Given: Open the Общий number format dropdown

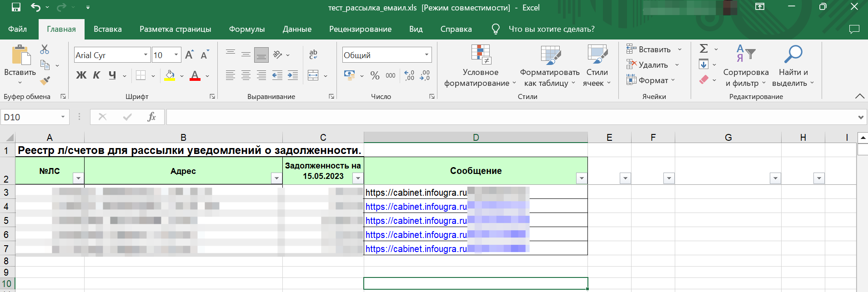Looking at the screenshot, I should pos(426,55).
